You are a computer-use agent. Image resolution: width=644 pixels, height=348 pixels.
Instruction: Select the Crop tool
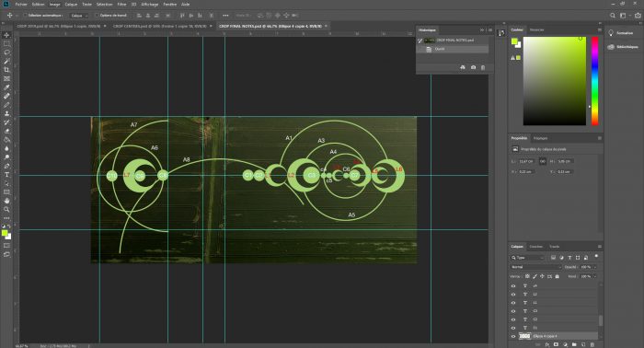pyautogui.click(x=6, y=70)
